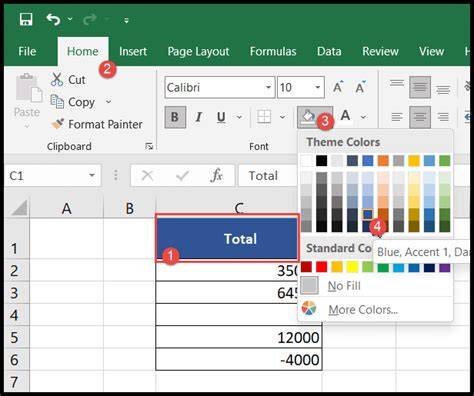Select cell C1 containing Total

(x=227, y=238)
